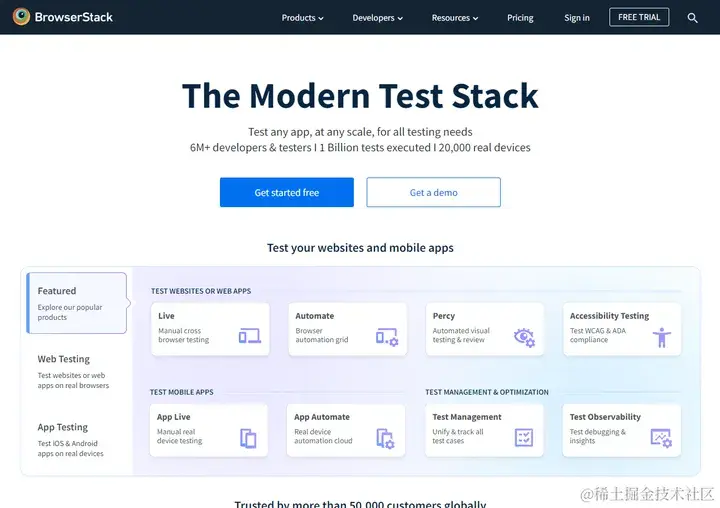Click 'Automated visual testing & review' text

pyautogui.click(x=461, y=335)
